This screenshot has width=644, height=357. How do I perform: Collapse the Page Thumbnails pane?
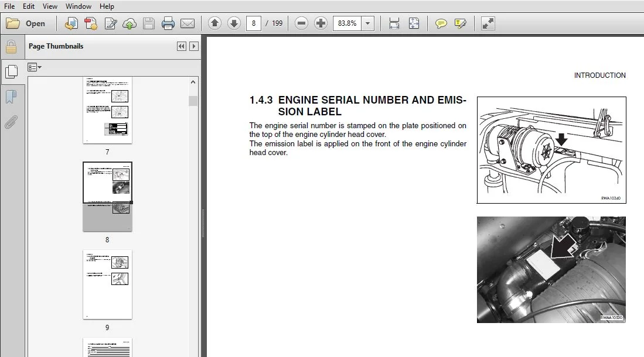pyautogui.click(x=182, y=46)
